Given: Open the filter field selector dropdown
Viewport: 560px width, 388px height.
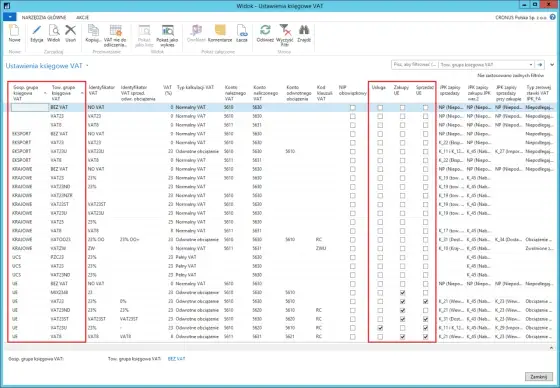Looking at the screenshot, I should (531, 65).
